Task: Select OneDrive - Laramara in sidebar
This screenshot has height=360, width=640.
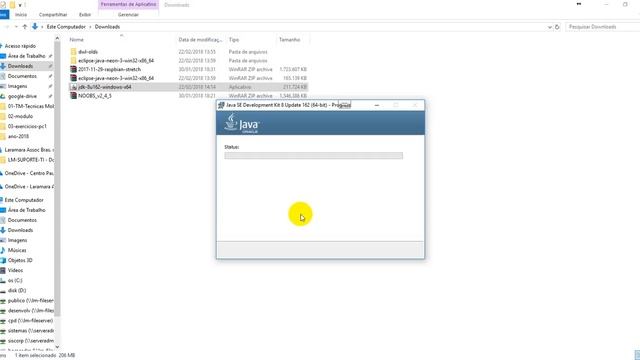Action: 29,187
